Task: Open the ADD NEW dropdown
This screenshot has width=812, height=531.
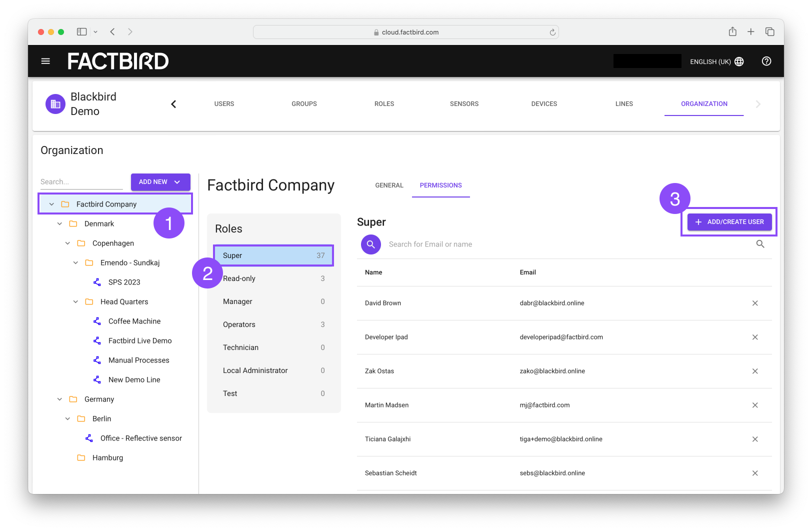Action: [160, 182]
